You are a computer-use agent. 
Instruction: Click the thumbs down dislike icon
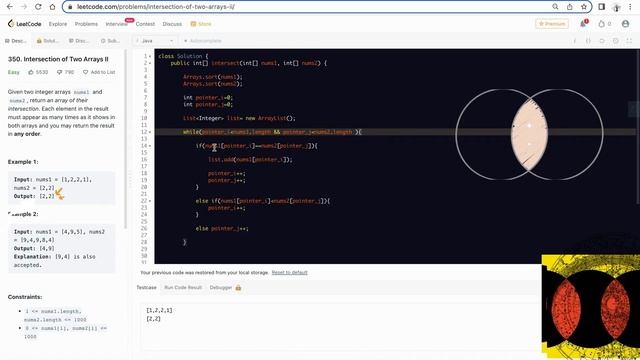tap(59, 72)
